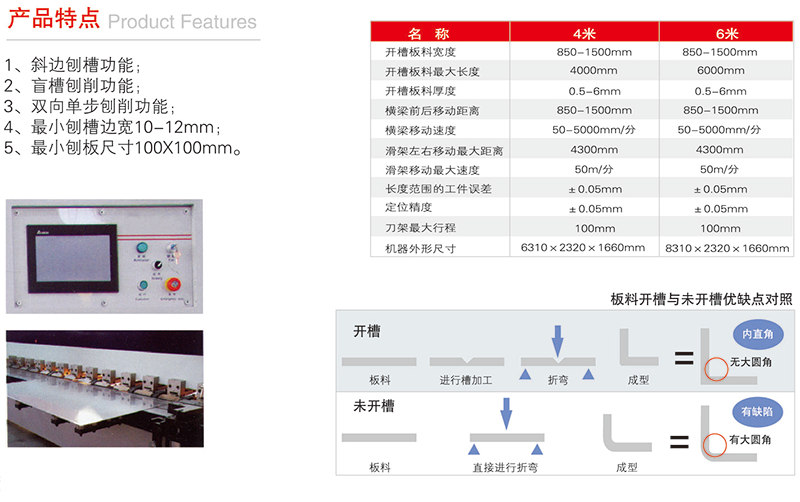This screenshot has height=502, width=800.
Task: Click feature 5 最小刨板尺寸100X100mm
Action: coord(122,147)
